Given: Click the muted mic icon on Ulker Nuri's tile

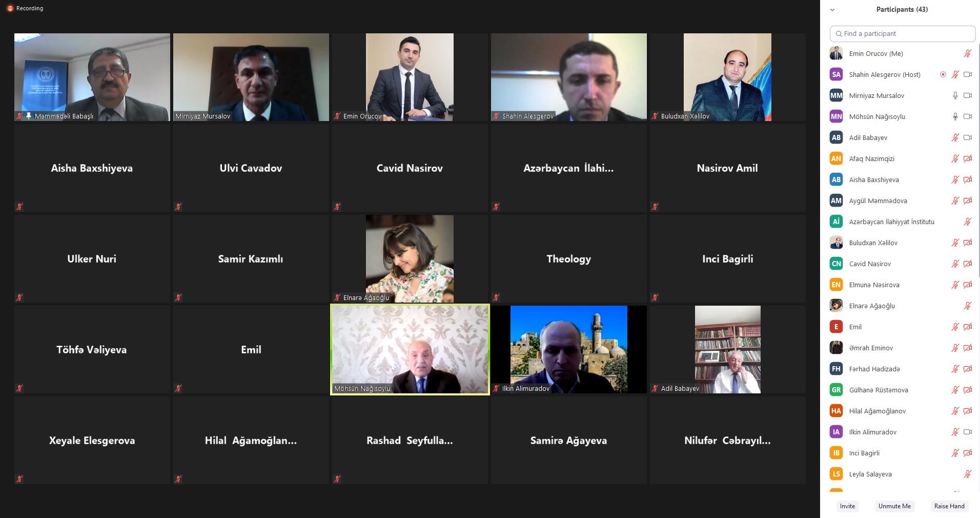Looking at the screenshot, I should (x=19, y=297).
